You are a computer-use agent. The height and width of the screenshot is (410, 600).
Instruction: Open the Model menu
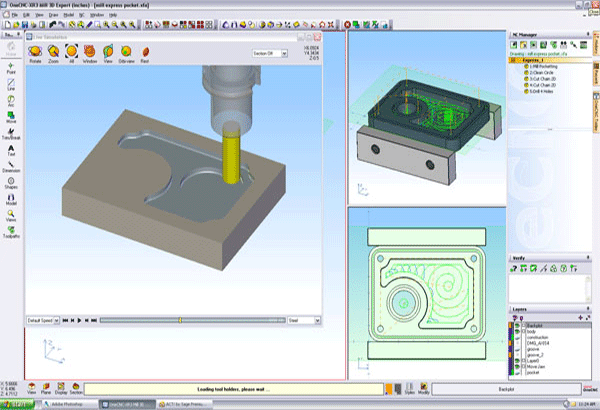[x=68, y=15]
